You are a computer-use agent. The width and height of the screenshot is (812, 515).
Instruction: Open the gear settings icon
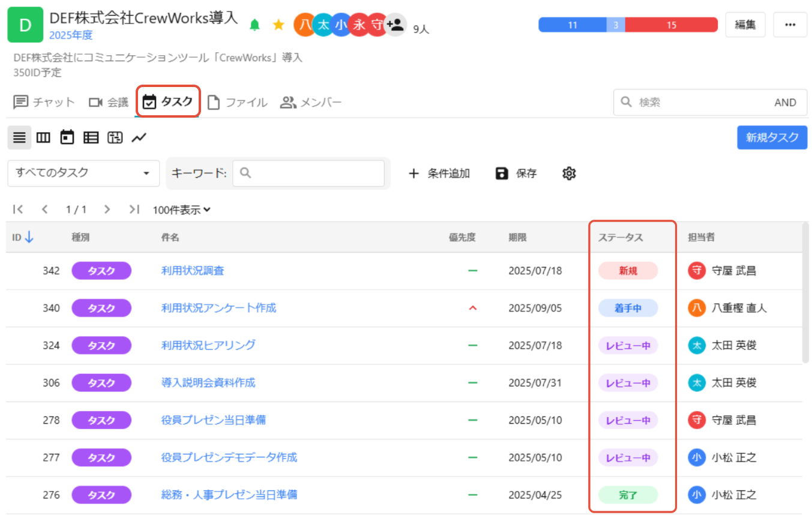pyautogui.click(x=569, y=173)
